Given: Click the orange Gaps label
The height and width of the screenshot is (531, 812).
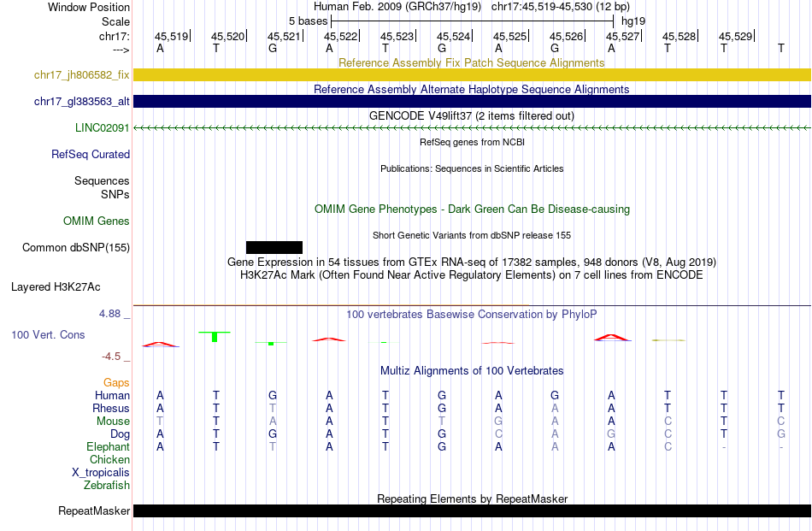Looking at the screenshot, I should point(116,382).
